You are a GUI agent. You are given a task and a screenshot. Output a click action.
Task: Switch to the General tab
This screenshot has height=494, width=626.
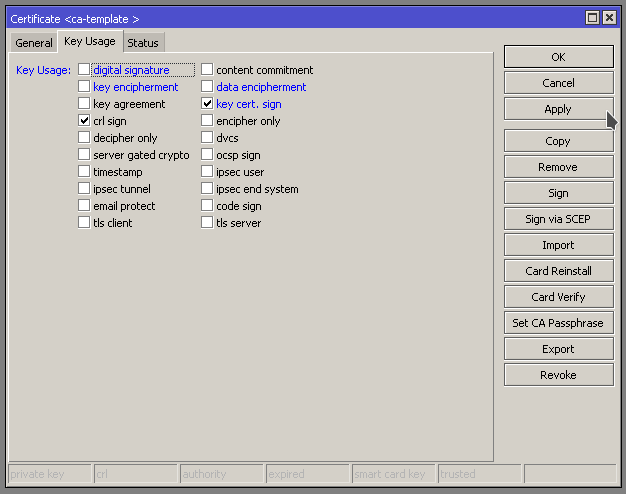34,43
